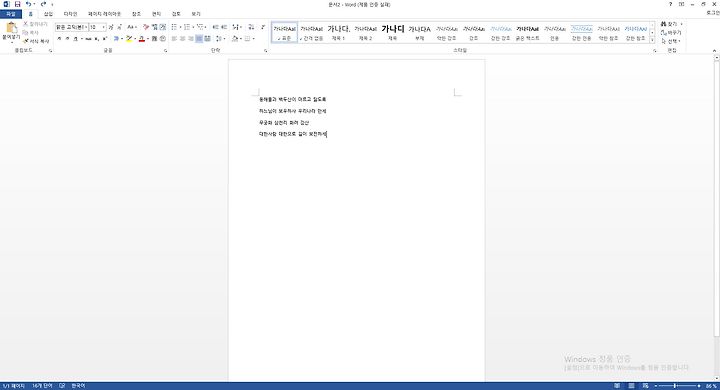
Task: Click the Line Spacing icon
Action: click(218, 39)
